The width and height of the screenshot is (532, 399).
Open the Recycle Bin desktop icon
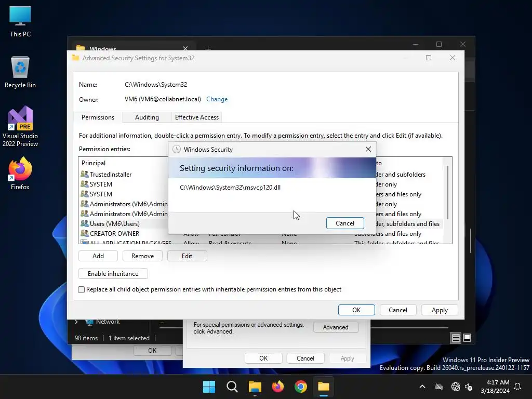[20, 72]
